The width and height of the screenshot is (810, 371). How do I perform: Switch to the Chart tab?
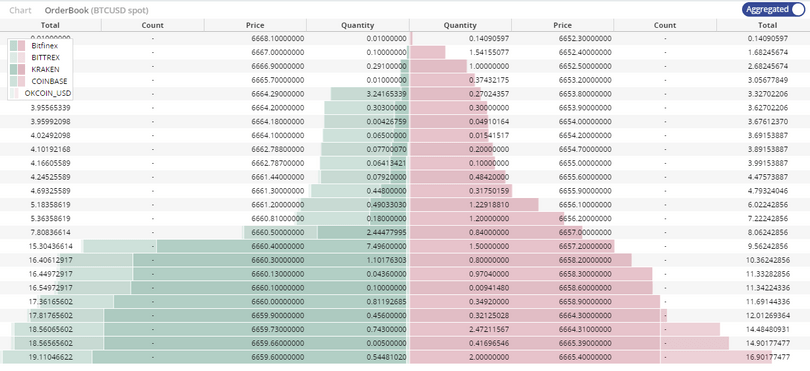21,10
